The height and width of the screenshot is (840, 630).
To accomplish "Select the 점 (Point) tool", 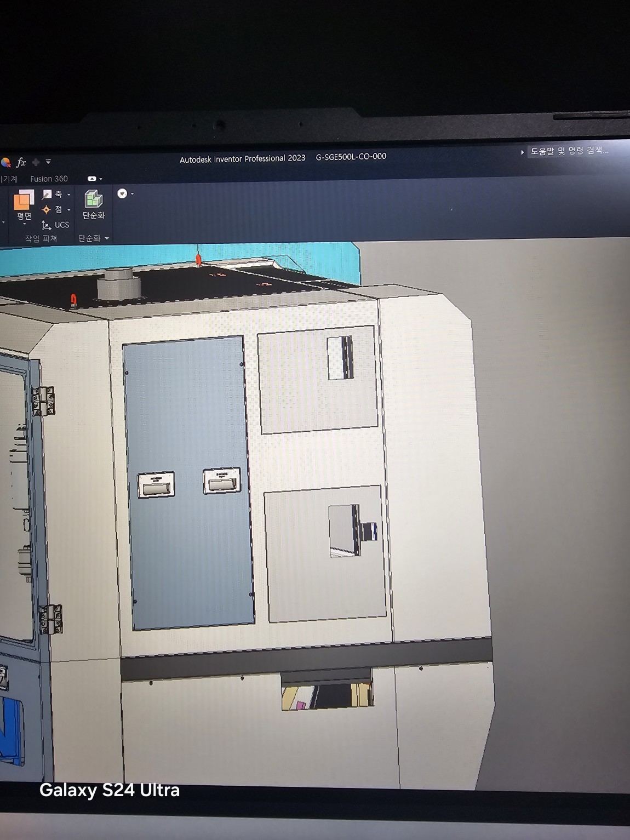I will [x=53, y=209].
